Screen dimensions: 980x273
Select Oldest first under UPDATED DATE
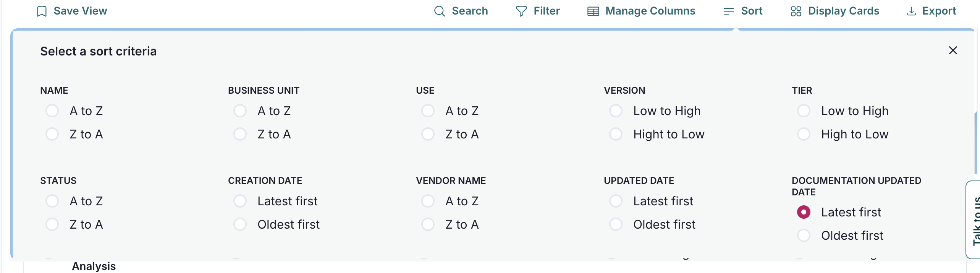(x=616, y=224)
